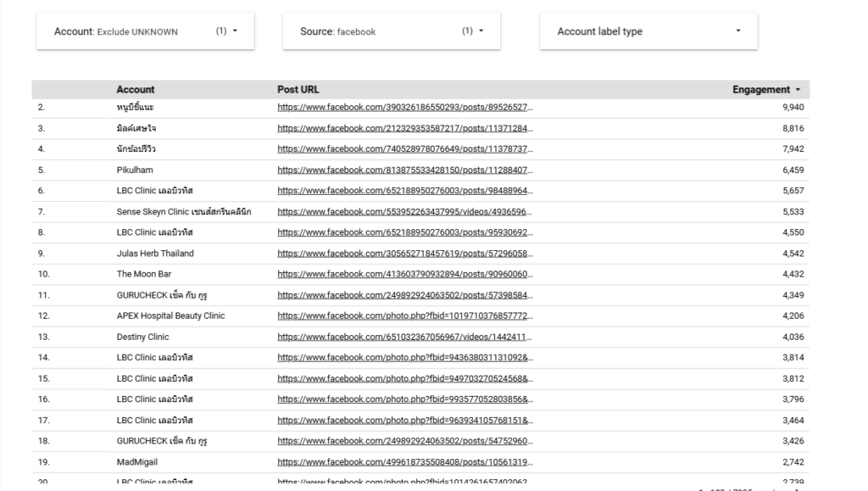Open the MadMigail post URL
Screen dimensions: 868x491
click(404, 461)
